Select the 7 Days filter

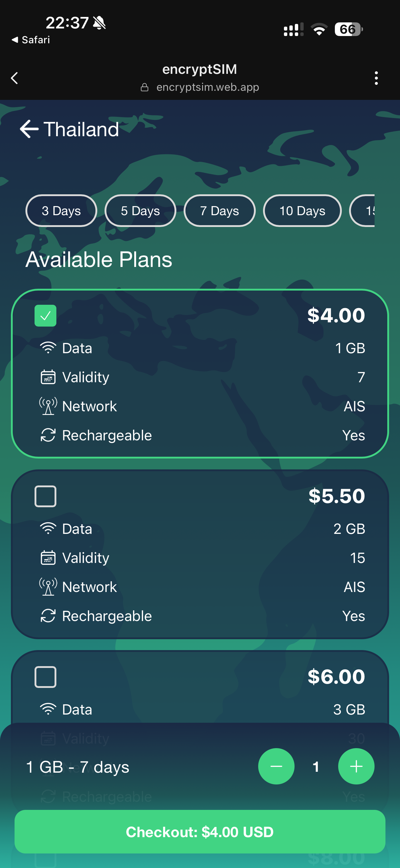(x=220, y=211)
